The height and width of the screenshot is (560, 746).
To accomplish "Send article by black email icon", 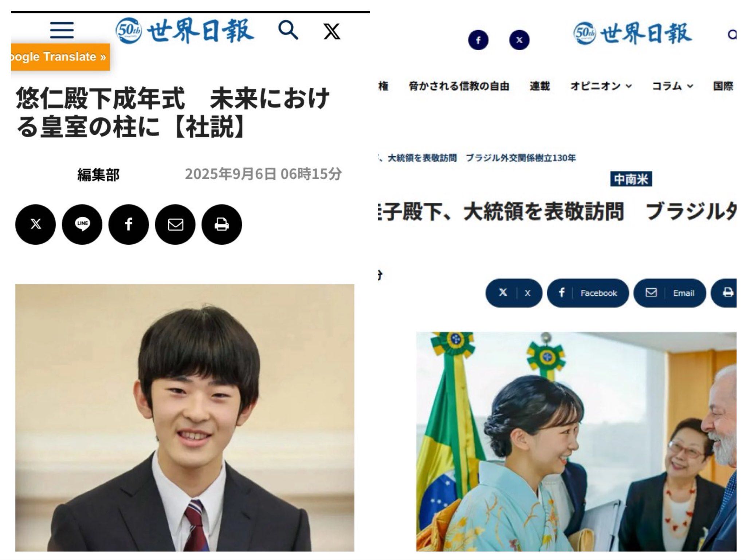I will coord(175,224).
